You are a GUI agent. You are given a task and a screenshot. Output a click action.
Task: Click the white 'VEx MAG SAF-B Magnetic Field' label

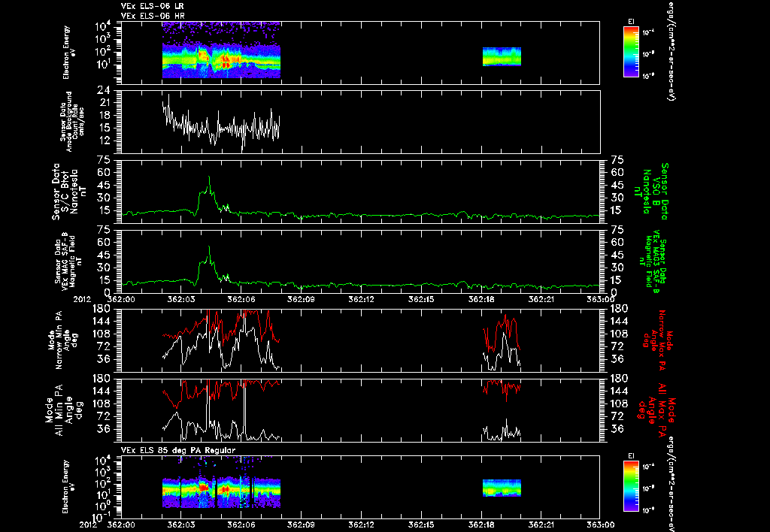pyautogui.click(x=68, y=261)
